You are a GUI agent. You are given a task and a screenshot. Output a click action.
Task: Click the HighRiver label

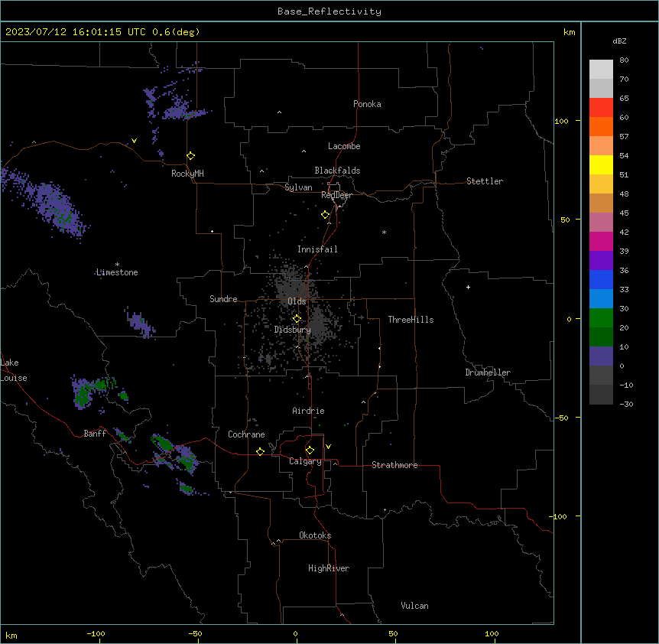329,568
